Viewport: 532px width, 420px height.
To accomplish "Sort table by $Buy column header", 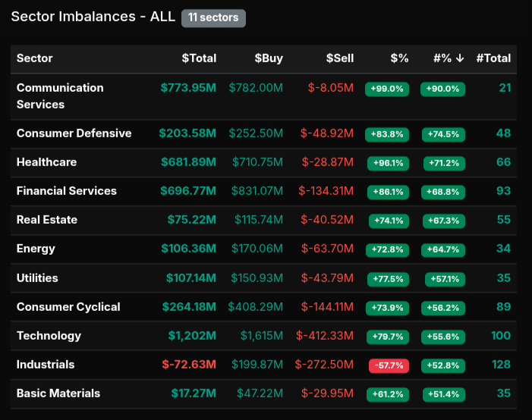I will 268,58.
